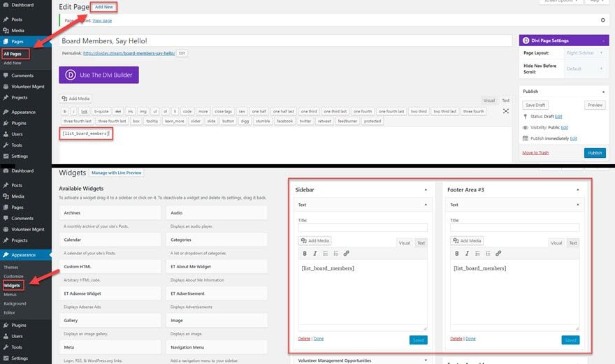Switch Footer widget editor to Visual tab

[556, 243]
